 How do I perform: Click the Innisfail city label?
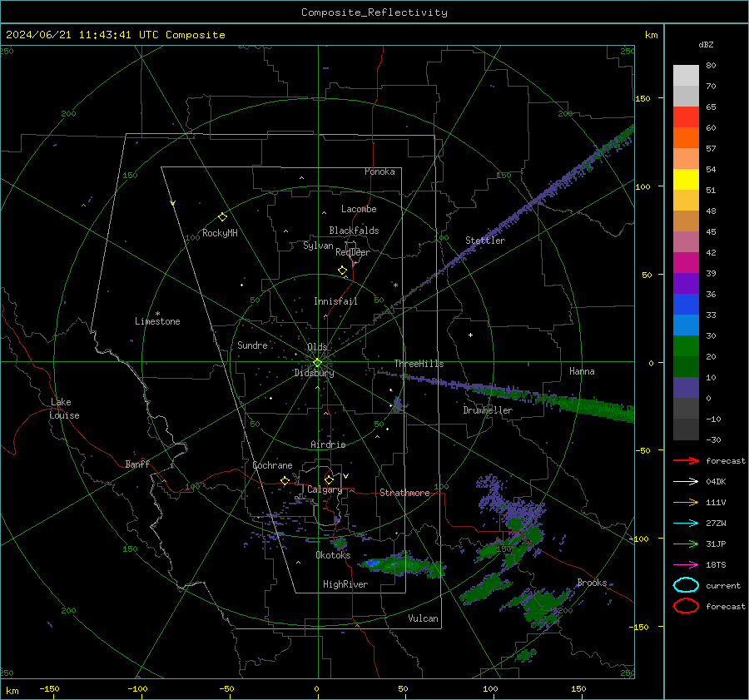pyautogui.click(x=335, y=301)
